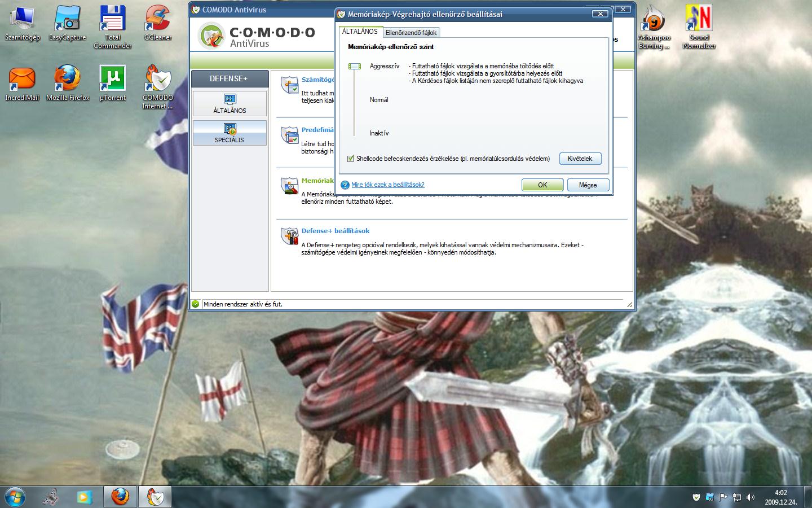Select ÁLTALÁNOS in Defense+ sidebar
812x508 pixels.
tap(230, 104)
